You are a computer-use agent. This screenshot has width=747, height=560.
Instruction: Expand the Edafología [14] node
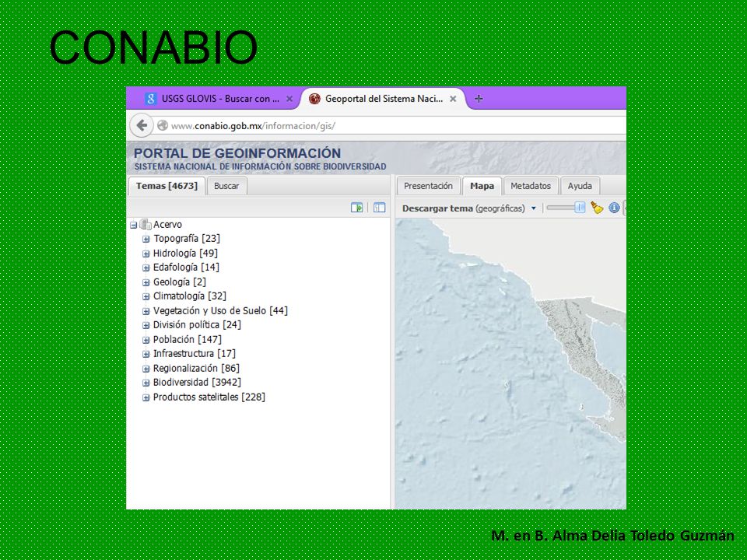(x=146, y=268)
